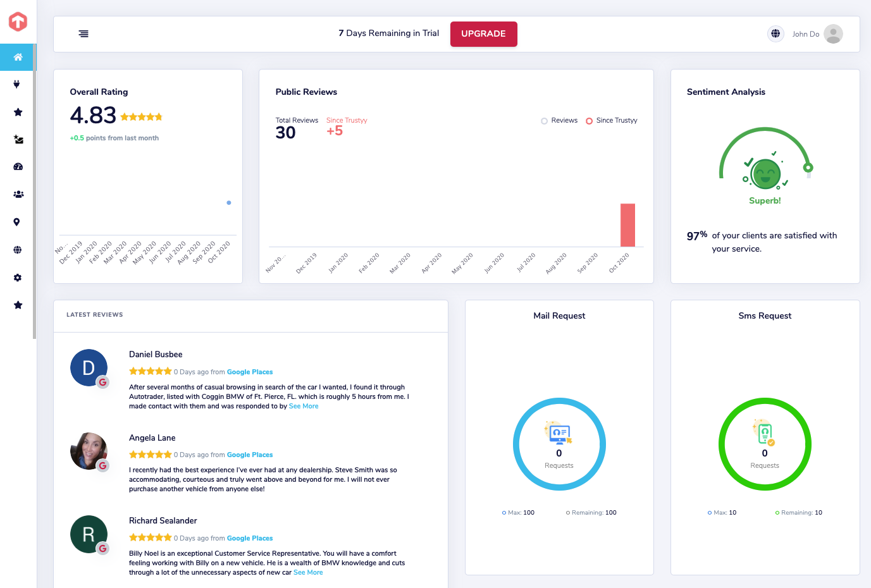Click the Total Reviews 30 count

point(286,133)
